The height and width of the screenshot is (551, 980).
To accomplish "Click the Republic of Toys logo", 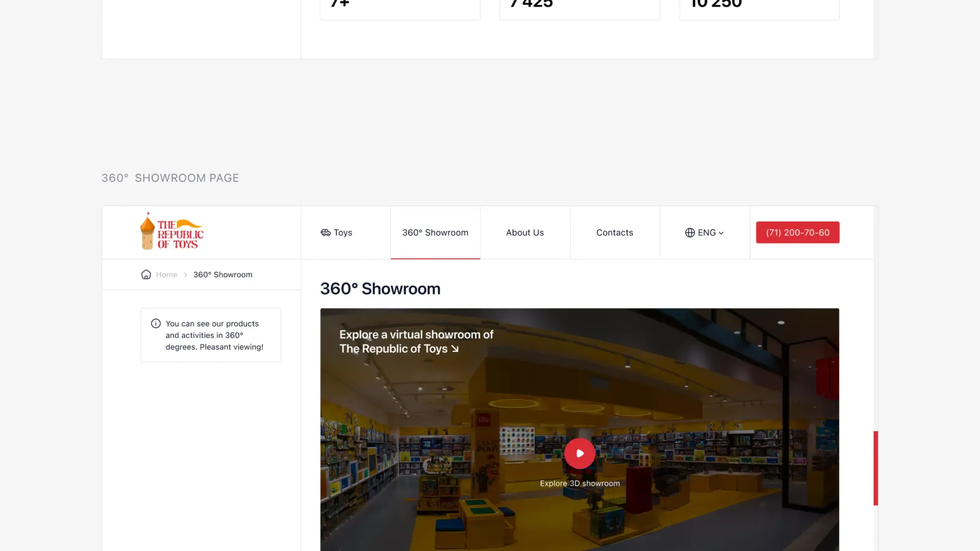I will [172, 232].
